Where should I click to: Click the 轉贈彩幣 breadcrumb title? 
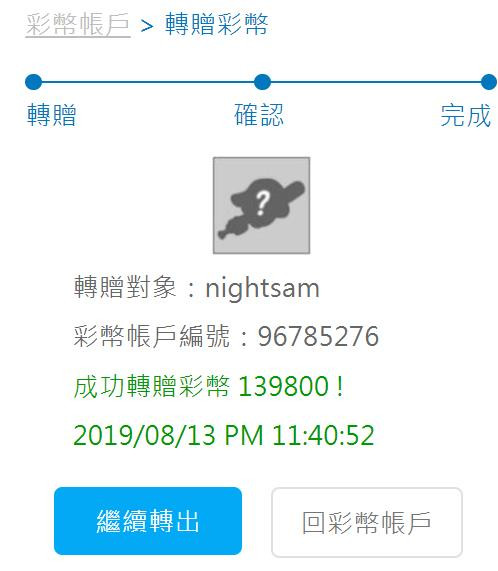[x=217, y=24]
